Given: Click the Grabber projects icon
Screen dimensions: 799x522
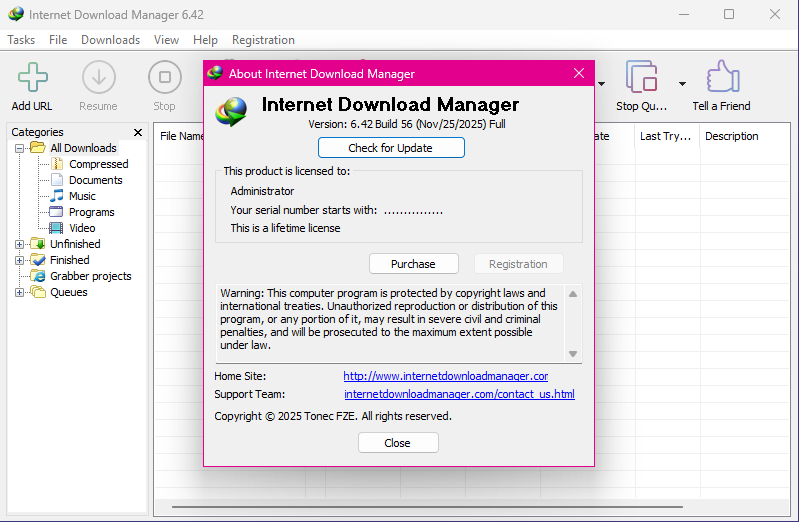Looking at the screenshot, I should pyautogui.click(x=38, y=276).
